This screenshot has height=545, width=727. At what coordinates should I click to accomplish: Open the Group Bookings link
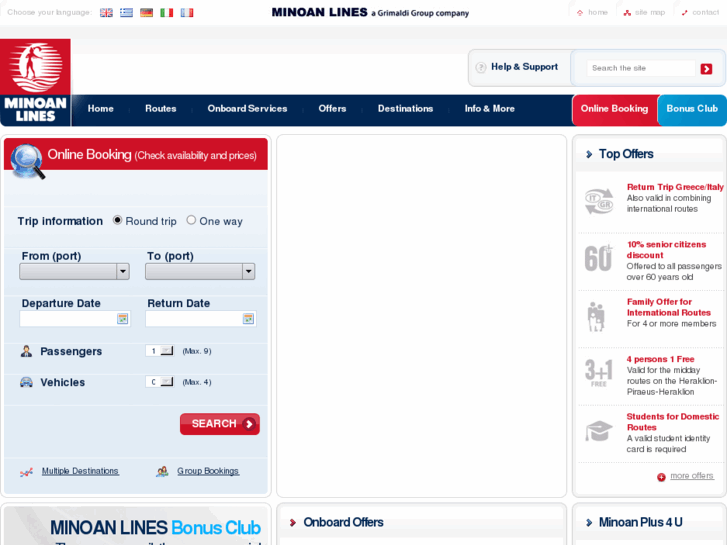(x=208, y=471)
